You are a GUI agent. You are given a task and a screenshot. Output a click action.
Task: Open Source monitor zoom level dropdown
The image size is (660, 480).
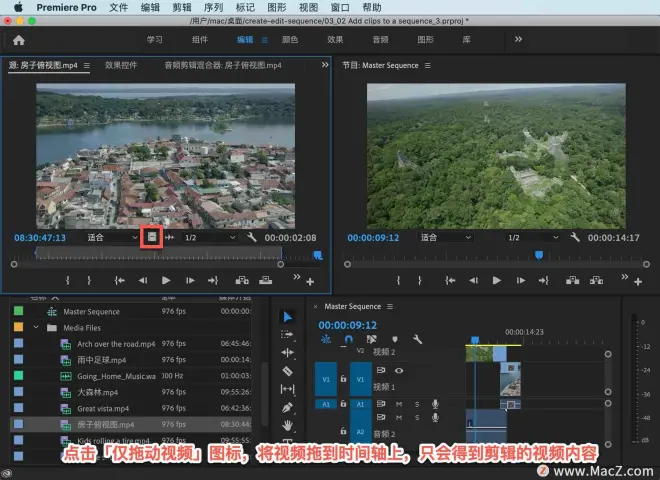coord(112,237)
